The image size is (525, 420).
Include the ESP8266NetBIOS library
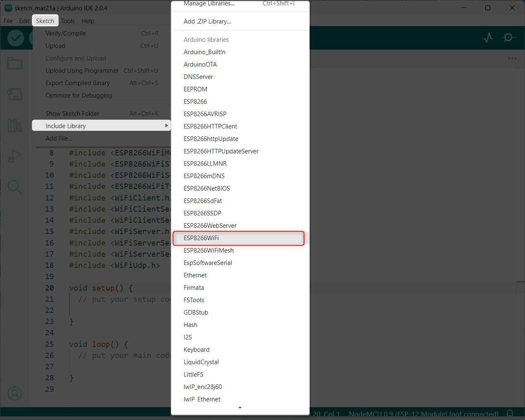(240, 189)
